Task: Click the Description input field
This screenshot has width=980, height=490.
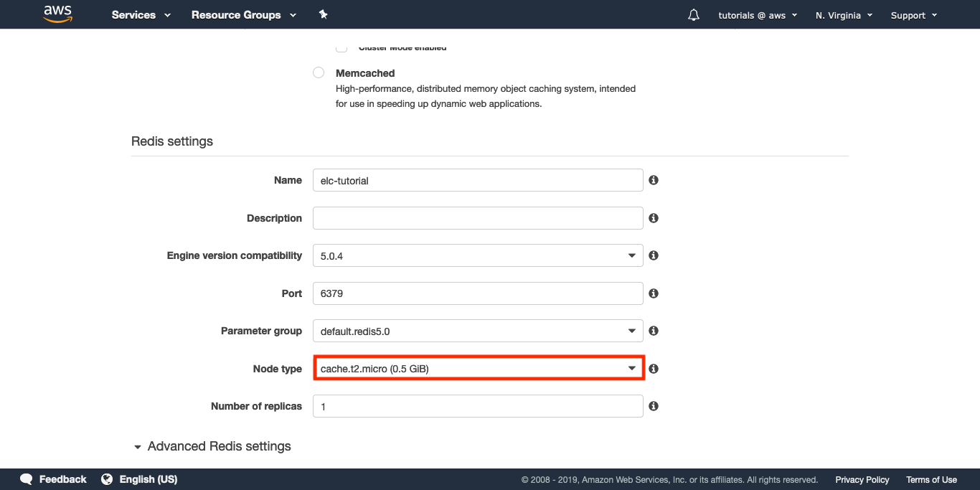Action: [x=478, y=218]
